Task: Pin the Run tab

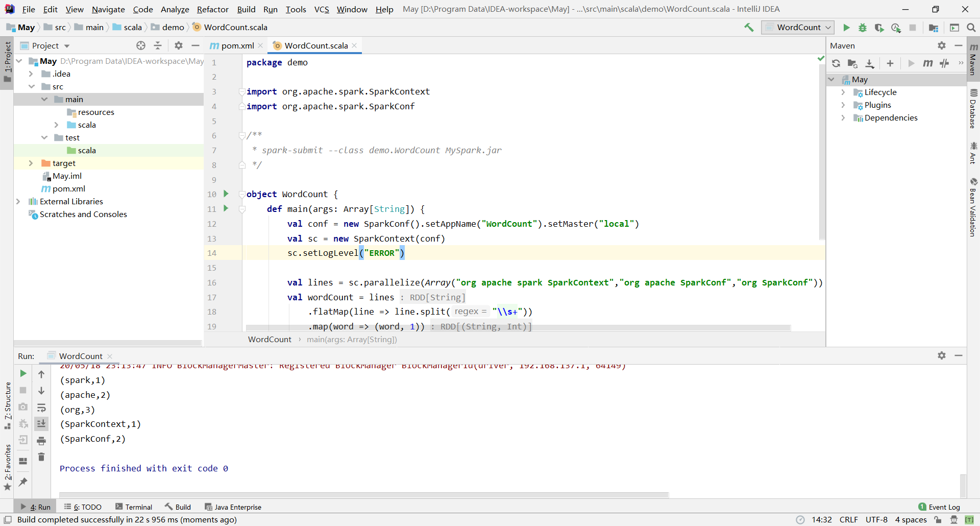Action: [23, 482]
